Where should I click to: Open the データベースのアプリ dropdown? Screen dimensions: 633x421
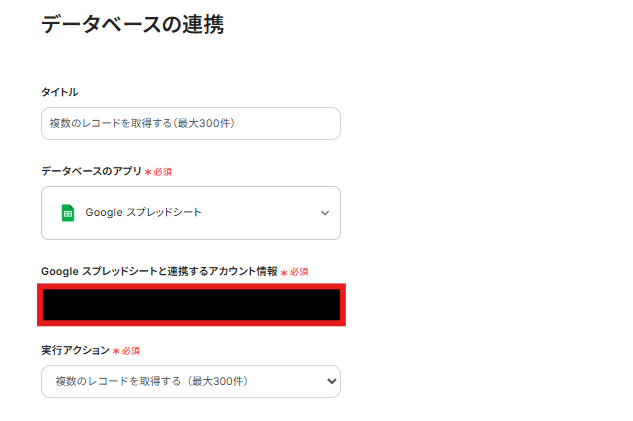pyautogui.click(x=190, y=213)
